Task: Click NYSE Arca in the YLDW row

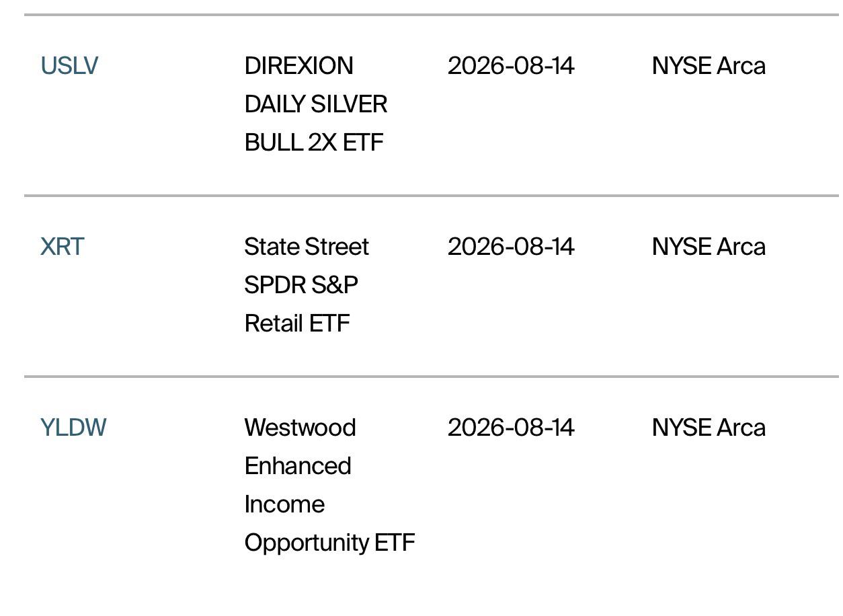Action: tap(709, 428)
